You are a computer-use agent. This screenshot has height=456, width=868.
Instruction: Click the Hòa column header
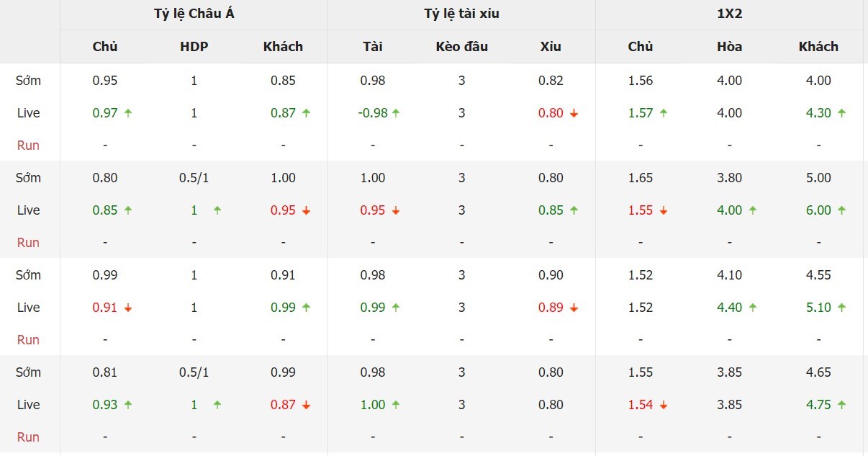(x=729, y=47)
